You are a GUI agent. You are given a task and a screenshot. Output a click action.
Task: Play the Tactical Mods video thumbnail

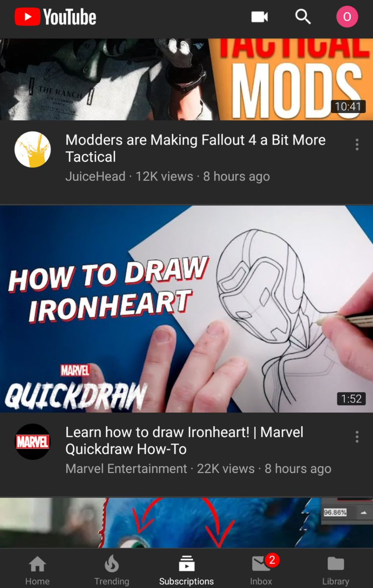186,79
